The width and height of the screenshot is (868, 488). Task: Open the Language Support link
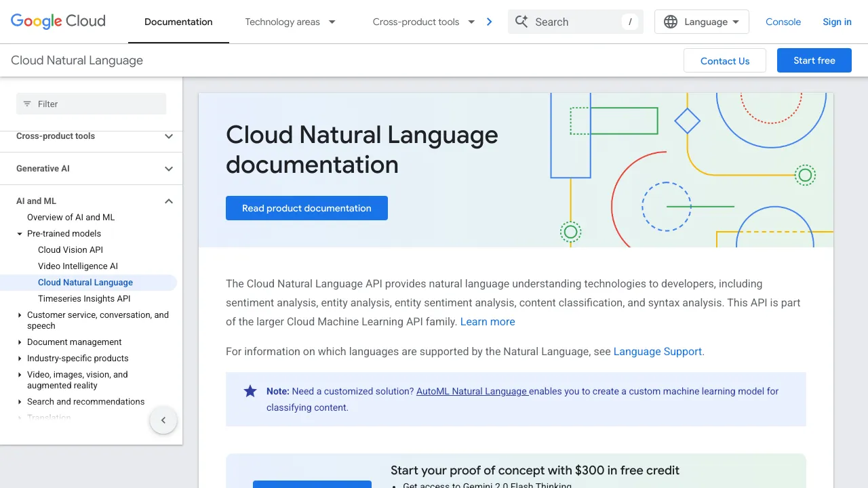click(x=658, y=352)
